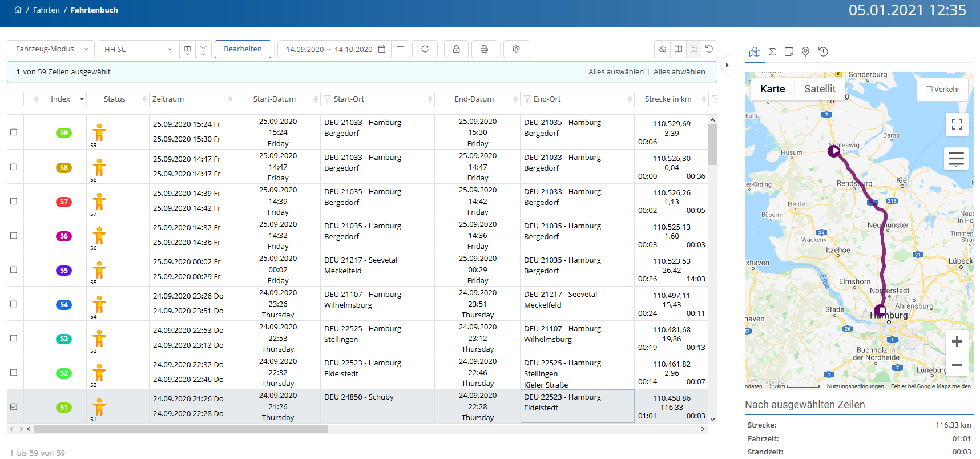Screen dimensions: 980x459
Task: Click the padlock lock icon
Action: tap(456, 49)
